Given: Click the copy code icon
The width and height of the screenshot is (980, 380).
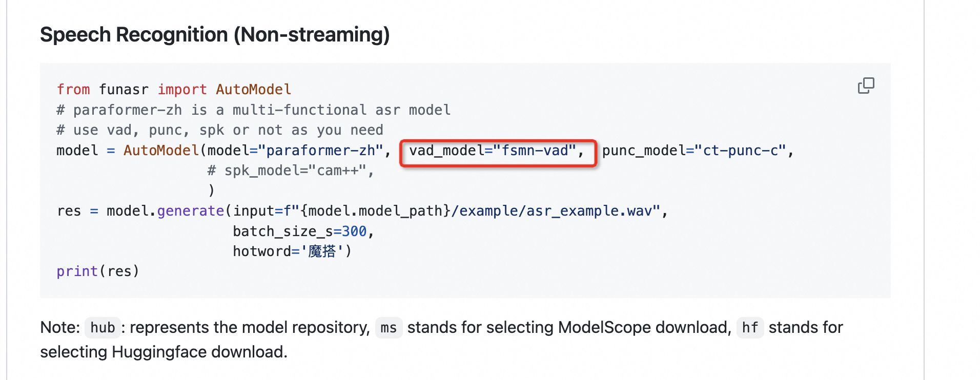Looking at the screenshot, I should [x=866, y=86].
